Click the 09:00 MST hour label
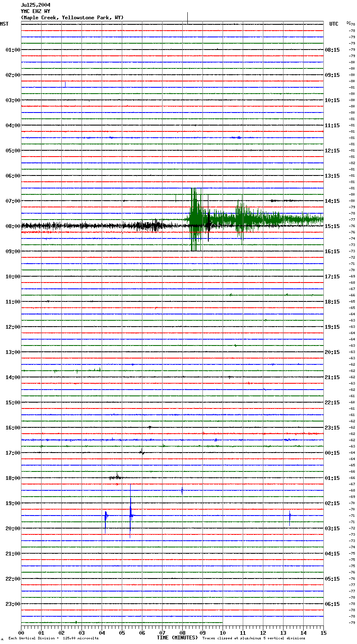This screenshot has height=644, width=357. click(x=13, y=251)
